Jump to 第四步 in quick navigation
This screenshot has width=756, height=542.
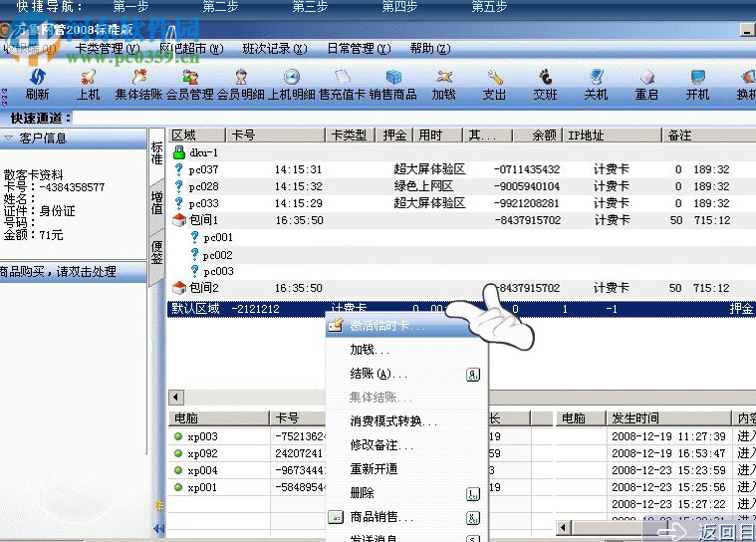tap(399, 6)
